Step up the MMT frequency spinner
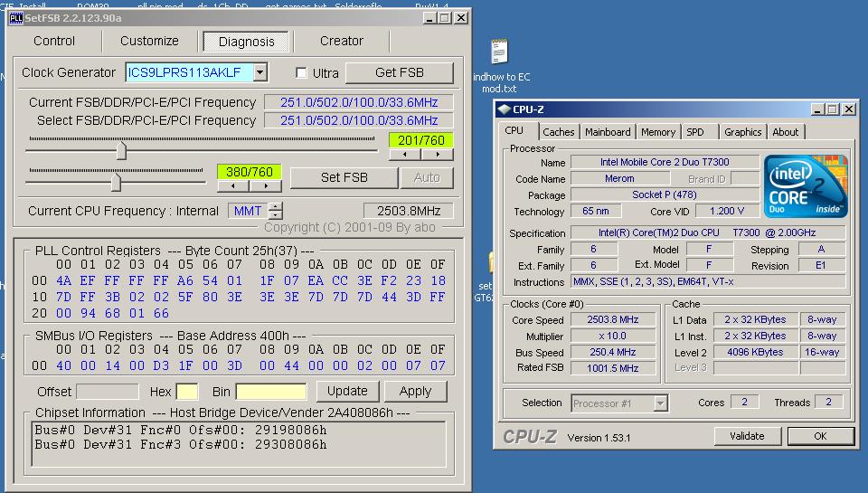This screenshot has width=868, height=493. [x=275, y=206]
